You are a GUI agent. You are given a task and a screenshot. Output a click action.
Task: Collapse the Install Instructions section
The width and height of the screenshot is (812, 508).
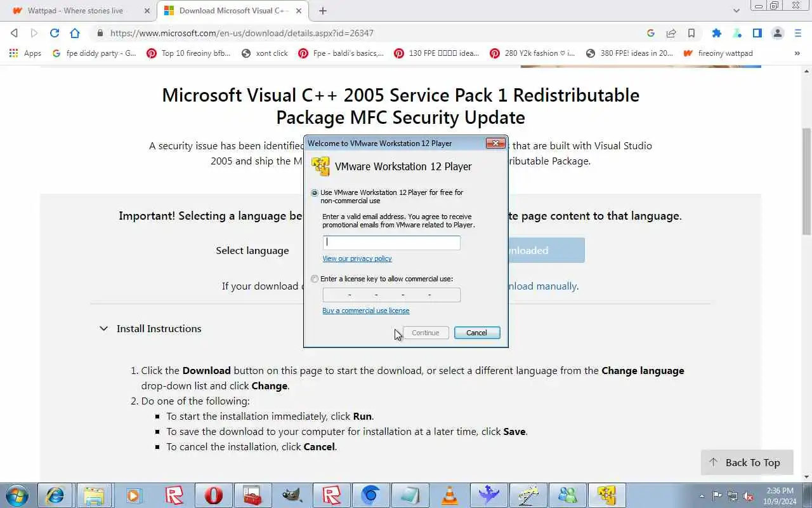coord(103,328)
